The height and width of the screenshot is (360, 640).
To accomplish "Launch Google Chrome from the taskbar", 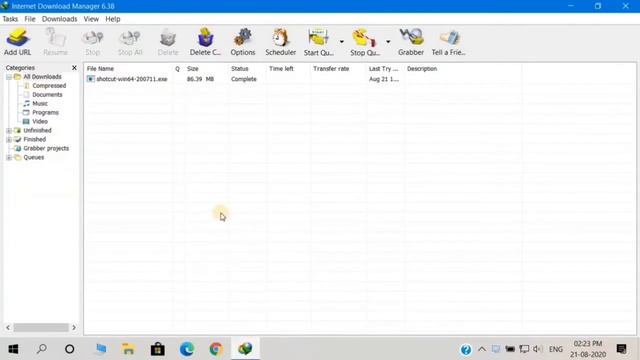I will pyautogui.click(x=216, y=349).
